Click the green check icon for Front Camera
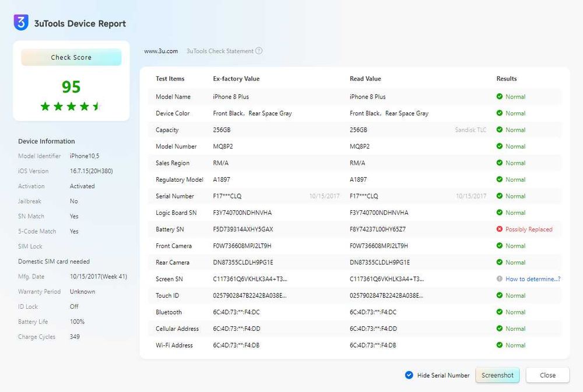Screen dimensions: 583x392 [x=500, y=246]
